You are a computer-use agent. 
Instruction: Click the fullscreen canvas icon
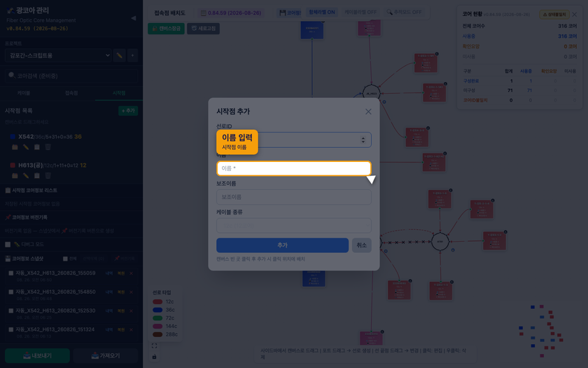point(154,346)
